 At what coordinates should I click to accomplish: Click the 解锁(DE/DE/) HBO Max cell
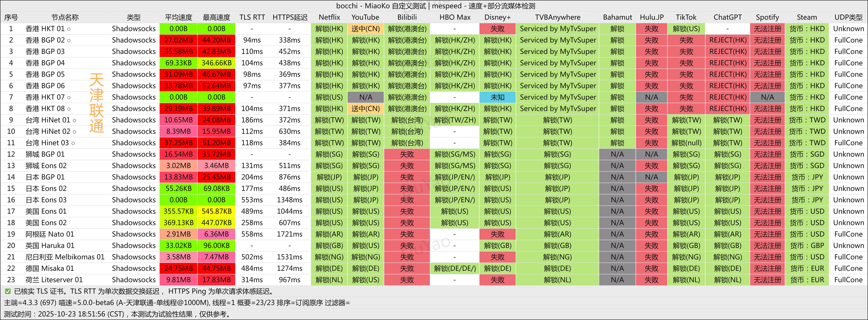point(454,268)
